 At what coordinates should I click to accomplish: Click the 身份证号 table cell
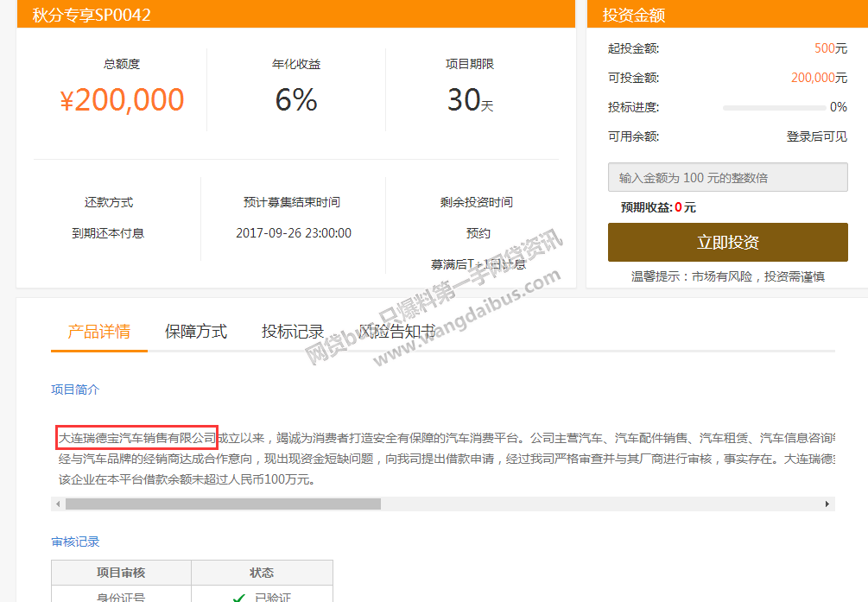click(121, 597)
